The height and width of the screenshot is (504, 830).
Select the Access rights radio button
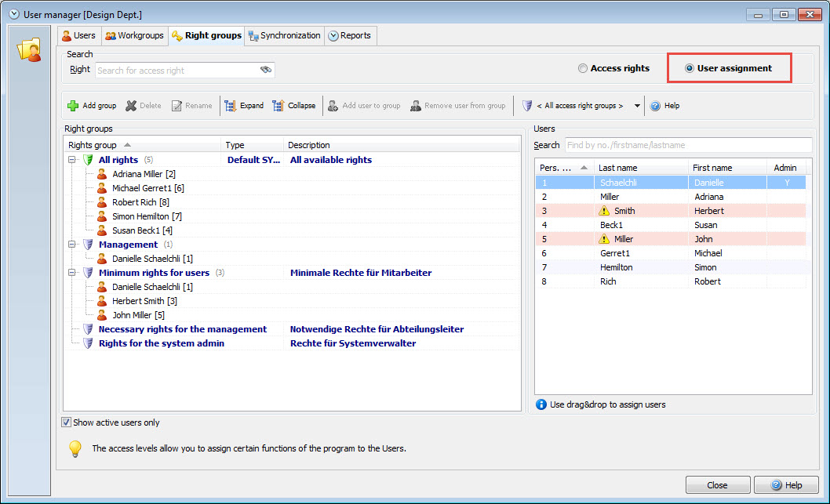point(583,69)
